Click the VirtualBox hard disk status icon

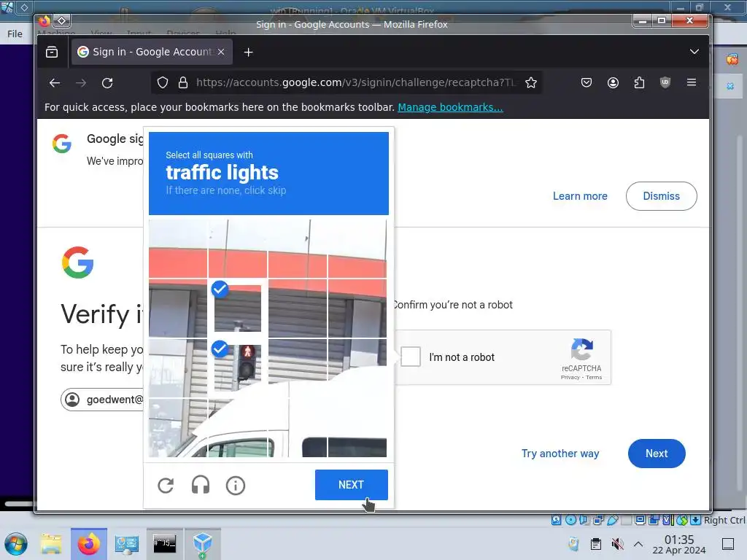[556, 520]
